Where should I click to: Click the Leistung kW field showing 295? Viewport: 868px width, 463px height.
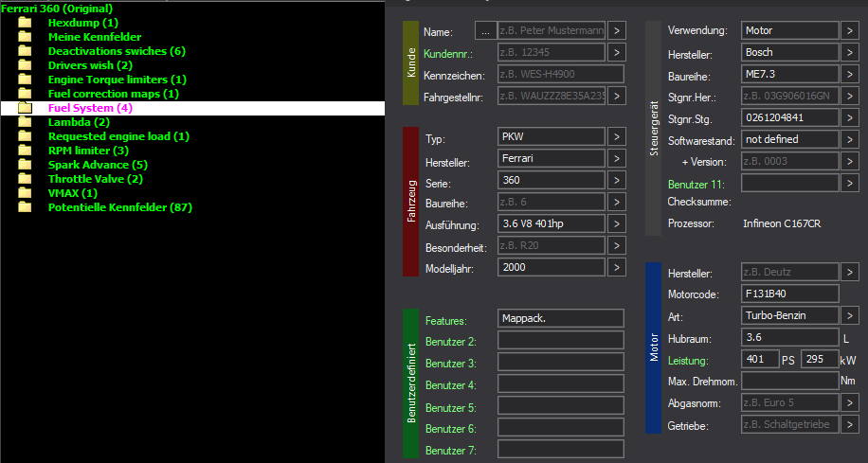tap(820, 359)
